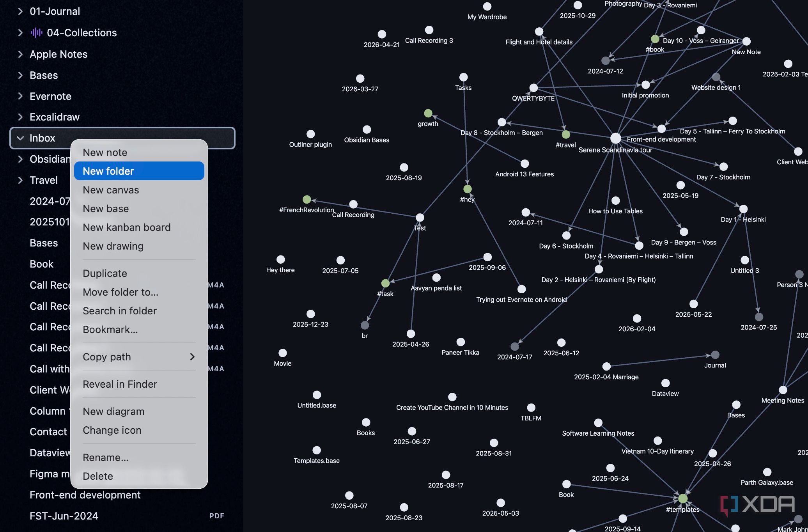Image resolution: width=808 pixels, height=532 pixels.
Task: Choose Reveal in Finder option
Action: [x=139, y=384]
